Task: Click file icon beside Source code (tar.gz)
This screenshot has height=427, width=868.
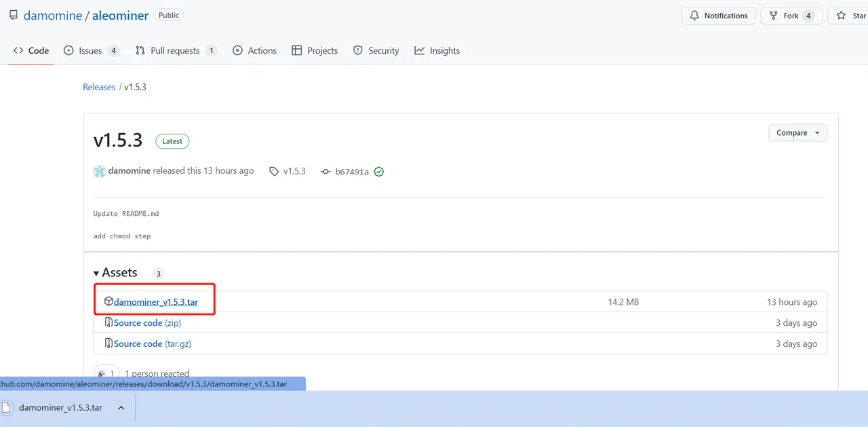Action: tap(108, 344)
